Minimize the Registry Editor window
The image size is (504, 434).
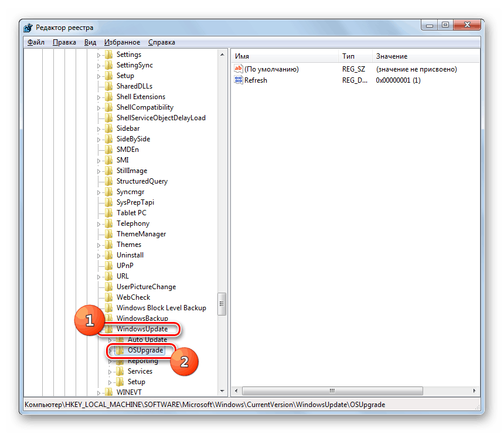point(430,25)
